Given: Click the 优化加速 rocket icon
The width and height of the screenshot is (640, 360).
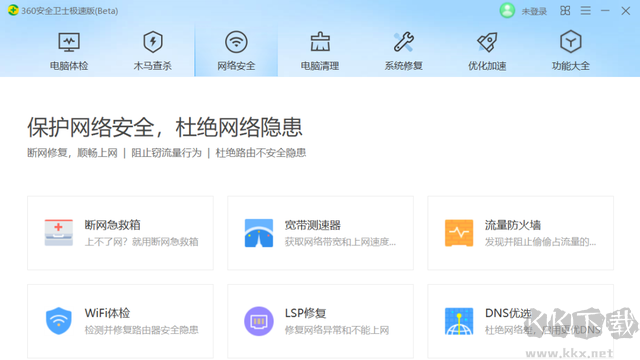Looking at the screenshot, I should [x=487, y=42].
